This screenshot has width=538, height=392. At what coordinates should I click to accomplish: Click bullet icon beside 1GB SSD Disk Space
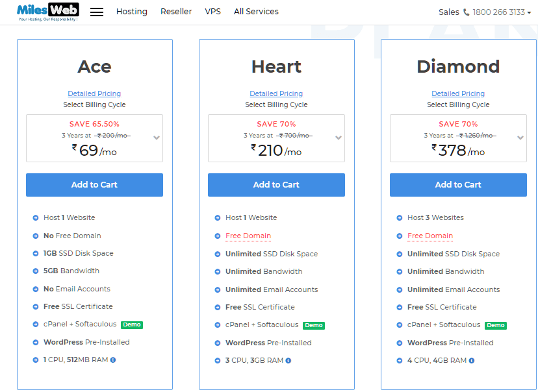(x=35, y=253)
